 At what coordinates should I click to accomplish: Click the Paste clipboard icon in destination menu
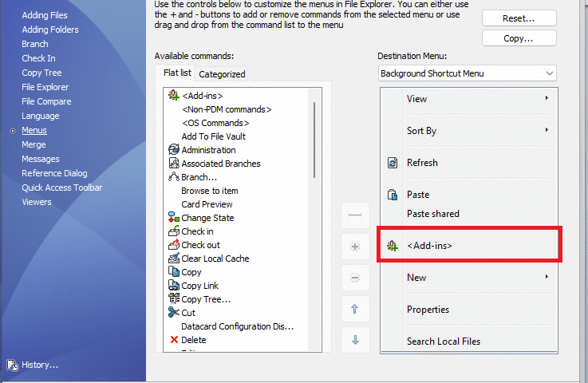(x=393, y=195)
